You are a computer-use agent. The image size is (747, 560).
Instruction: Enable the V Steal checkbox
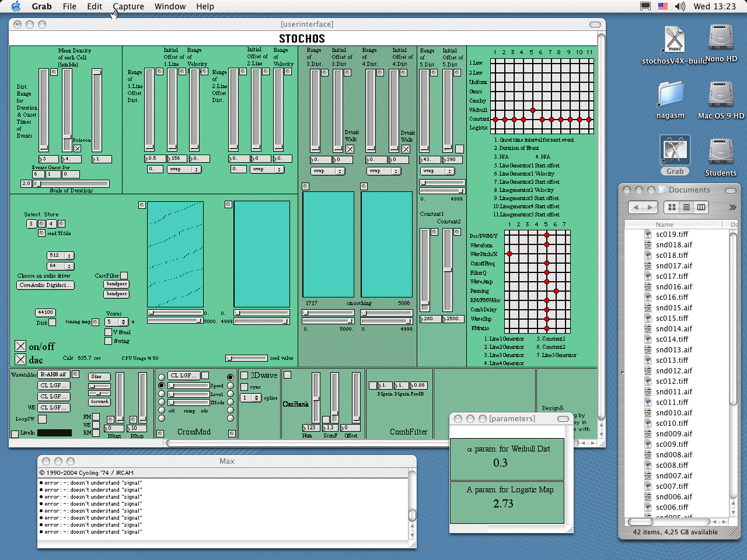point(108,332)
